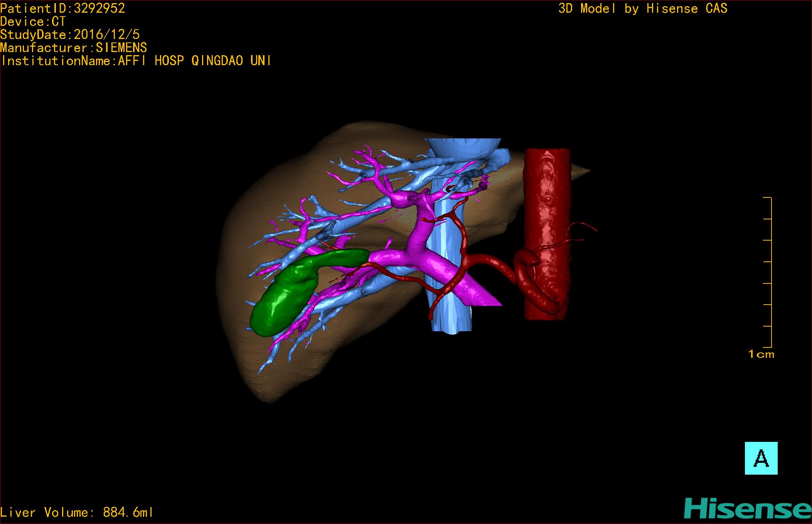Click the cyan orientation cube labeled A
This screenshot has height=524, width=812.
(x=761, y=458)
